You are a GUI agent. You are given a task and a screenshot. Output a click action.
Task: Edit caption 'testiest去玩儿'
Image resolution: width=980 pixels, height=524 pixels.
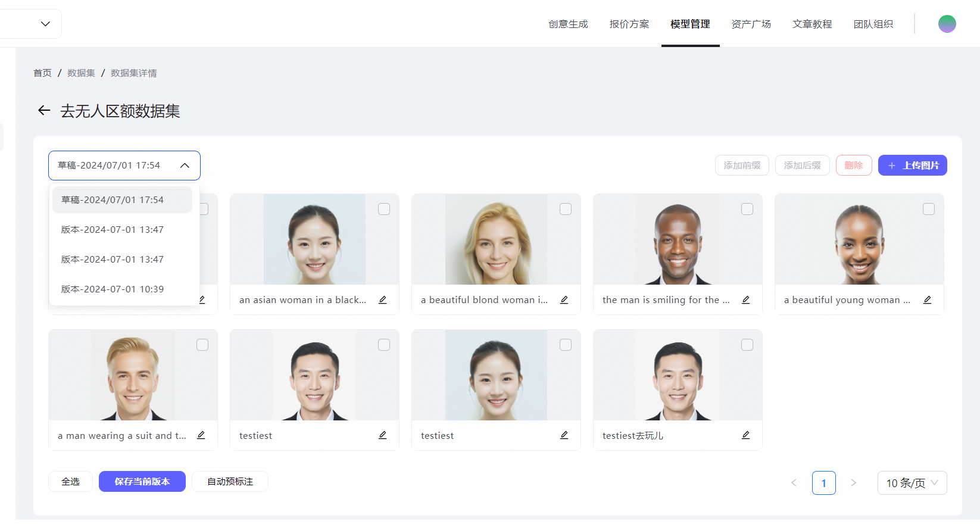click(x=746, y=435)
